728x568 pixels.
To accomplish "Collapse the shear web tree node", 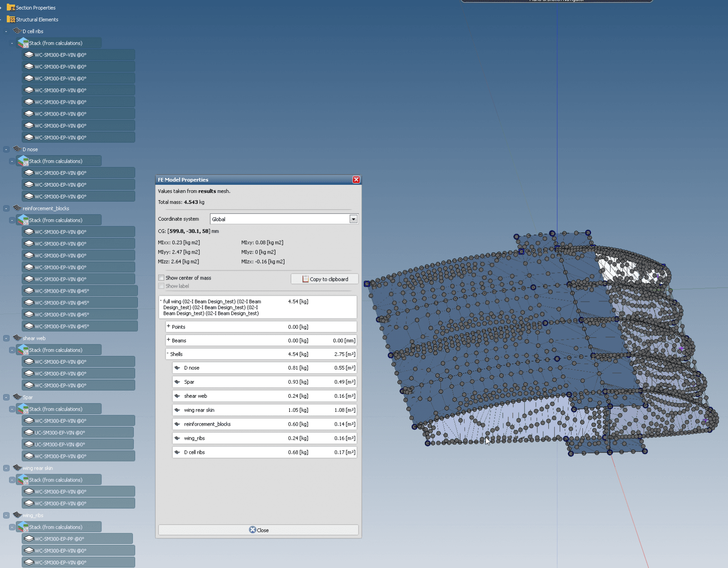I will [6, 338].
